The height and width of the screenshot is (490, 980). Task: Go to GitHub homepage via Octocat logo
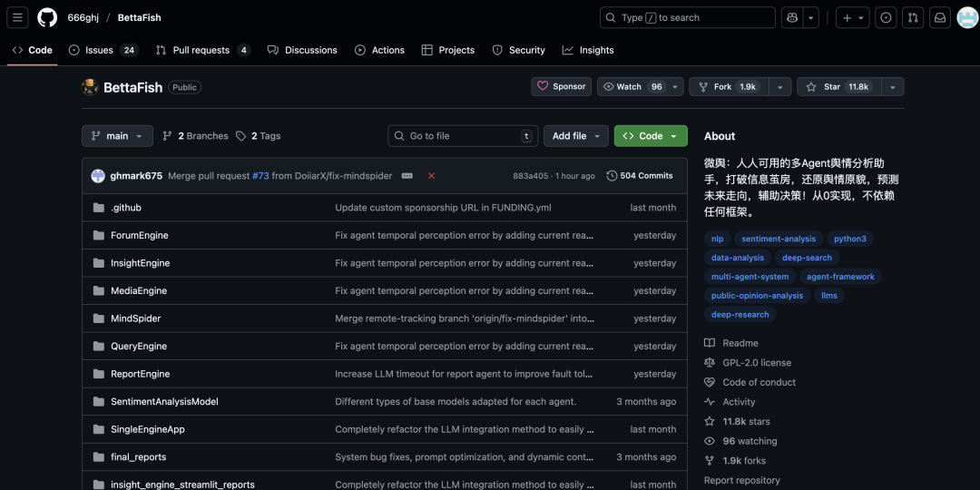(47, 17)
